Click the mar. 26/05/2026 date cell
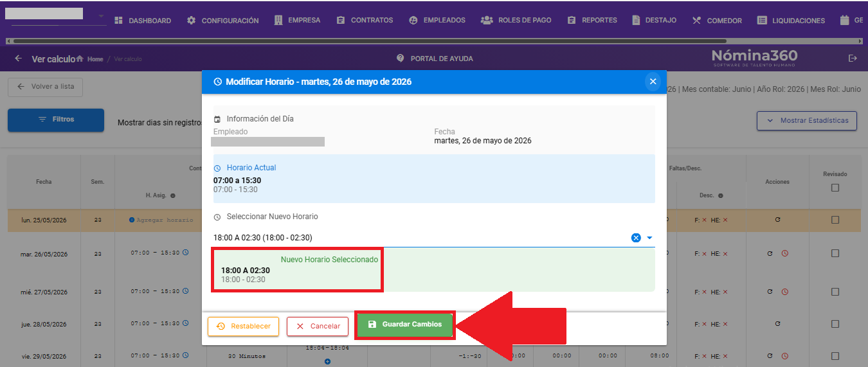 pos(44,254)
